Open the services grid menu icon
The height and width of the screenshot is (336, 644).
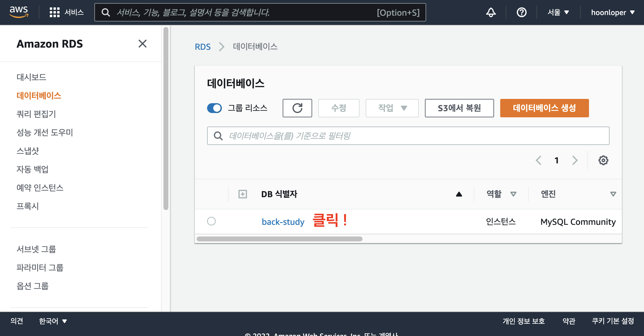[x=54, y=12]
